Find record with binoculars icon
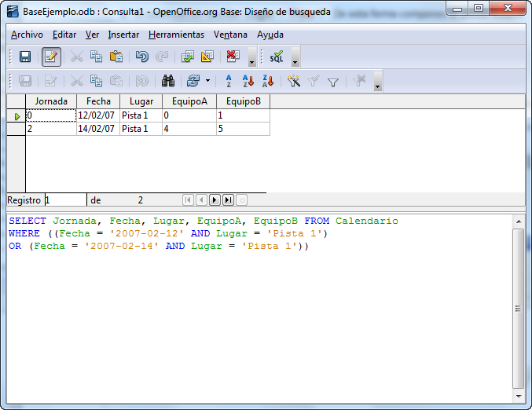The image size is (532, 410). [x=168, y=81]
